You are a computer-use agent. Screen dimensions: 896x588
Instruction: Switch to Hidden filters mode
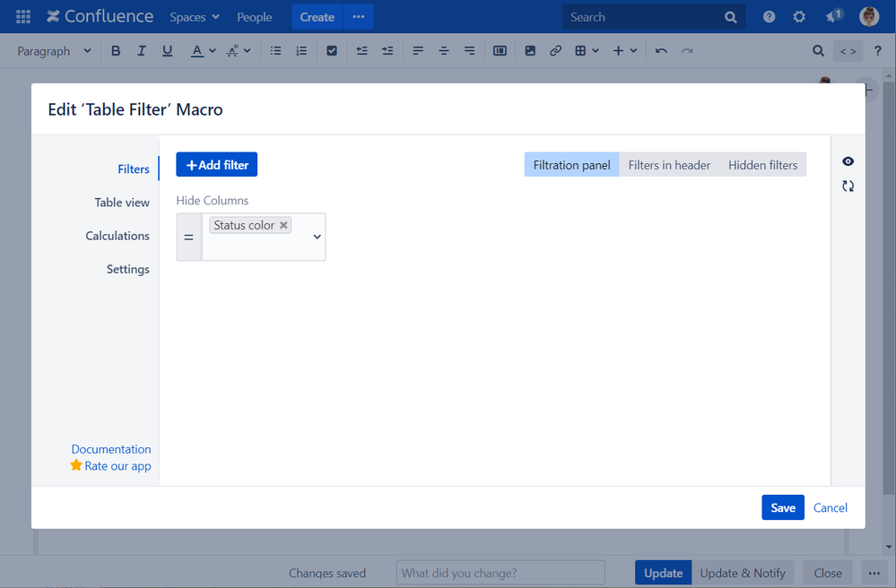tap(763, 164)
